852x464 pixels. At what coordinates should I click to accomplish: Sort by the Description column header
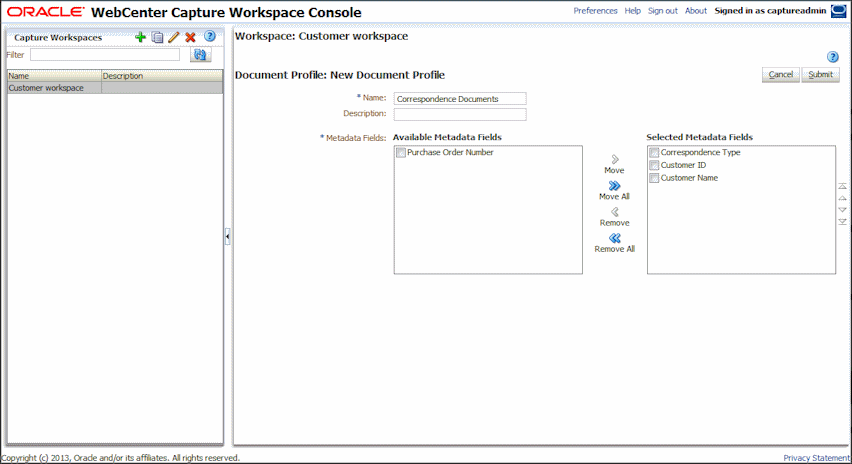(162, 76)
